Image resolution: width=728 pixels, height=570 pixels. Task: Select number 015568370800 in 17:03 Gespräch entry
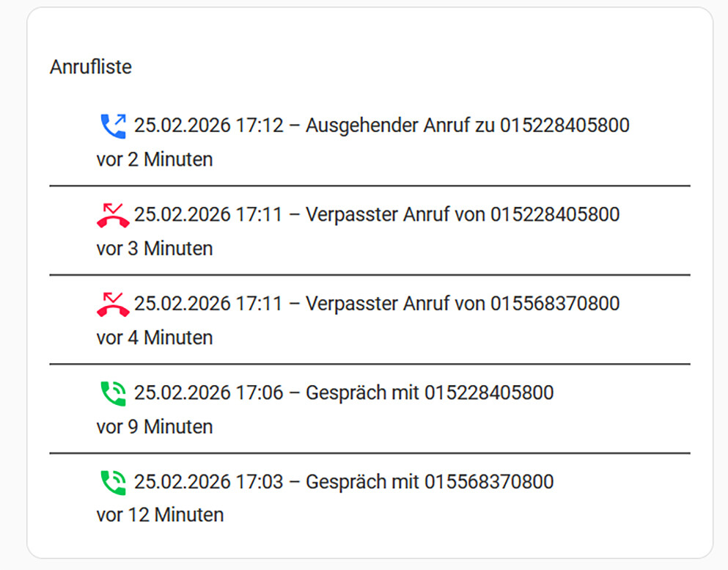(489, 482)
